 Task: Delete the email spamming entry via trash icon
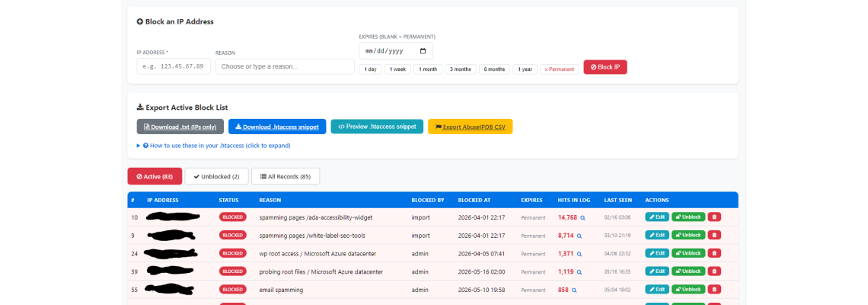coord(714,290)
